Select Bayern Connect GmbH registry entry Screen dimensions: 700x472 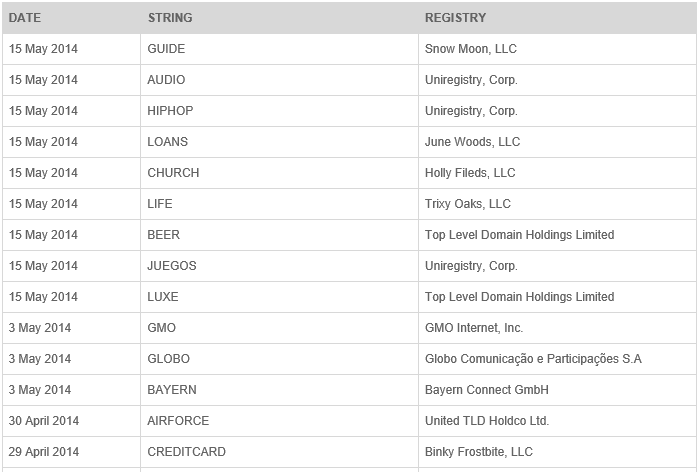[x=487, y=390]
